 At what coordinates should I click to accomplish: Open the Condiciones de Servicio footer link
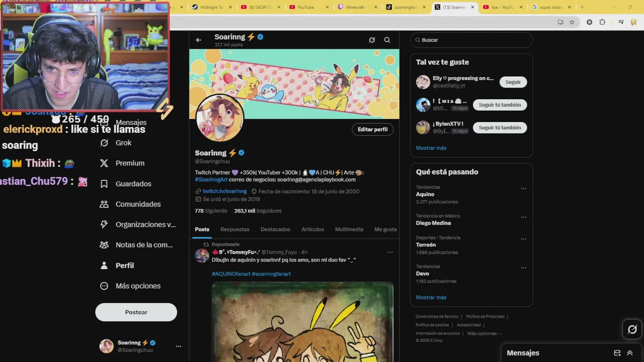click(437, 317)
